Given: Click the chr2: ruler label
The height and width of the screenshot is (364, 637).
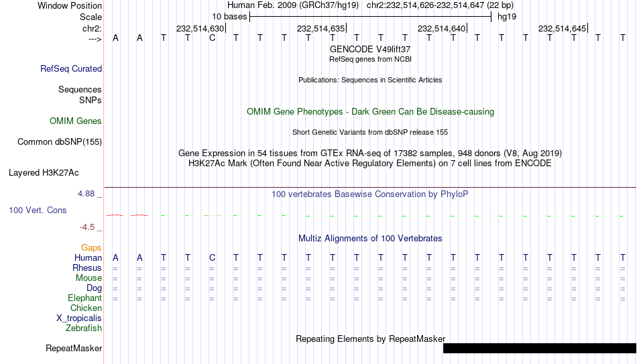Looking at the screenshot, I should point(93,28).
